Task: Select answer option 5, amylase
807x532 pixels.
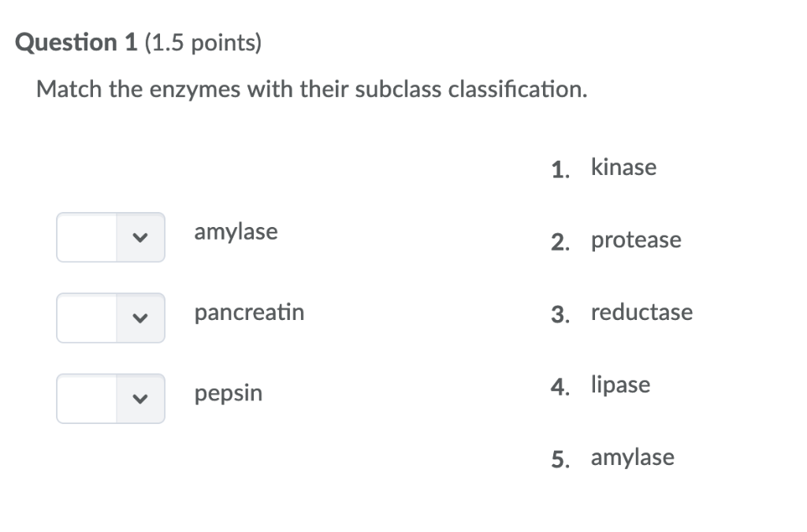Action: pyautogui.click(x=632, y=457)
